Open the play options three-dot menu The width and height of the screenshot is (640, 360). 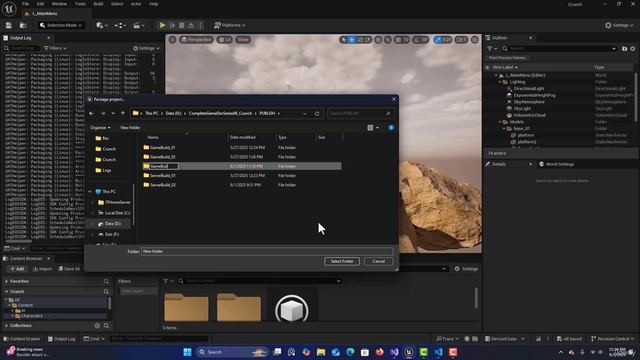(x=200, y=25)
